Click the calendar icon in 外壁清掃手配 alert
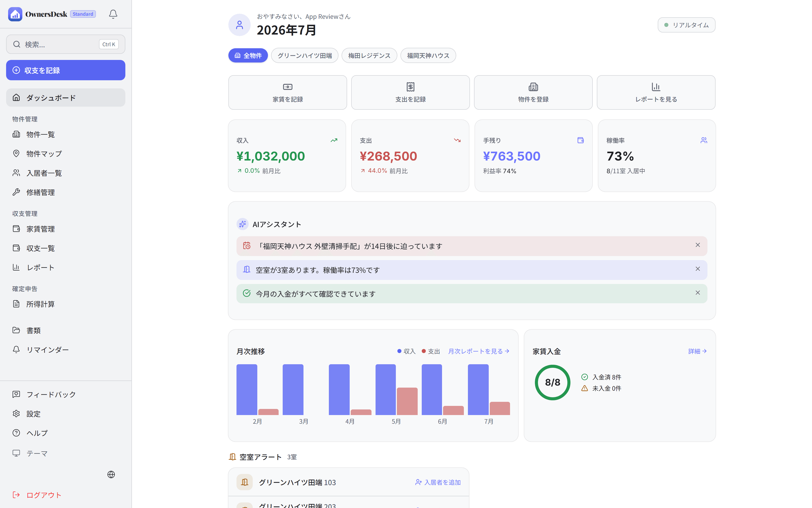 [x=247, y=246]
